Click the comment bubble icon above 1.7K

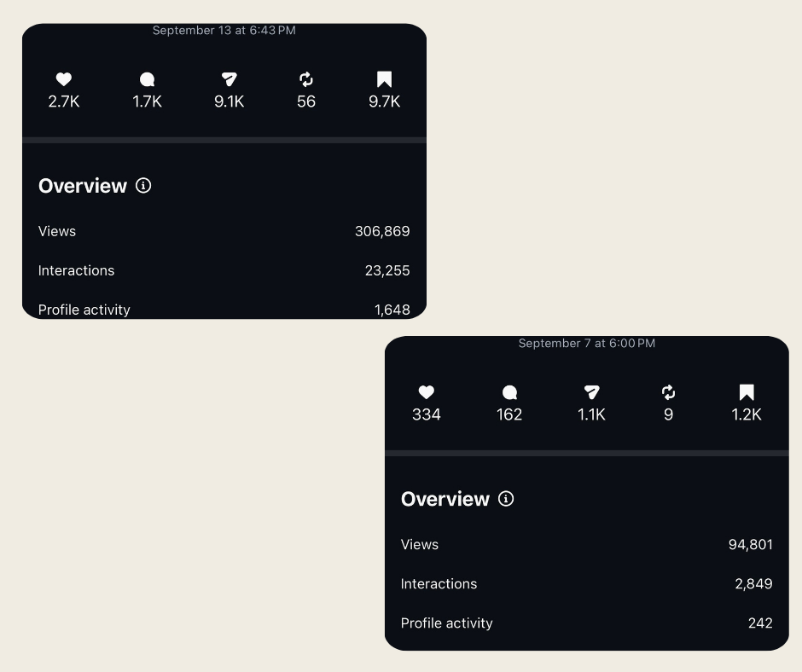tap(147, 79)
